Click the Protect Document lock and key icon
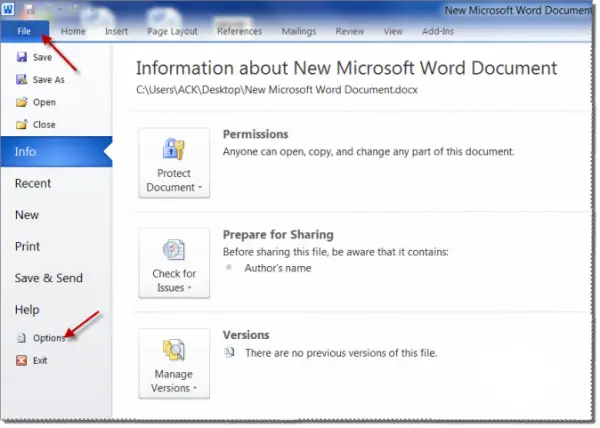600x428 pixels. [174, 149]
